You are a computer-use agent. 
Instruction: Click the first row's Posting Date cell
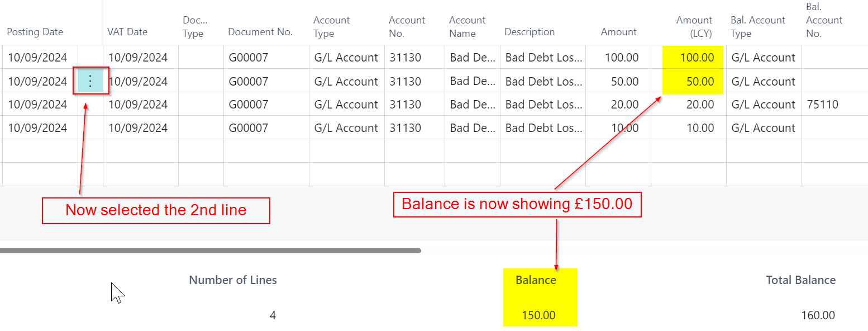coord(37,58)
